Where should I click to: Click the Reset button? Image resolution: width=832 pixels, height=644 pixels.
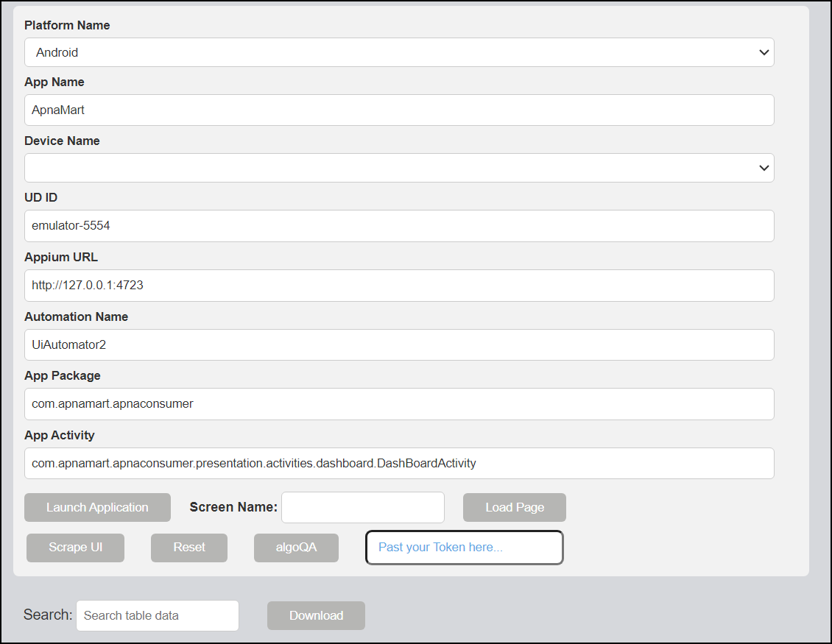tap(189, 548)
